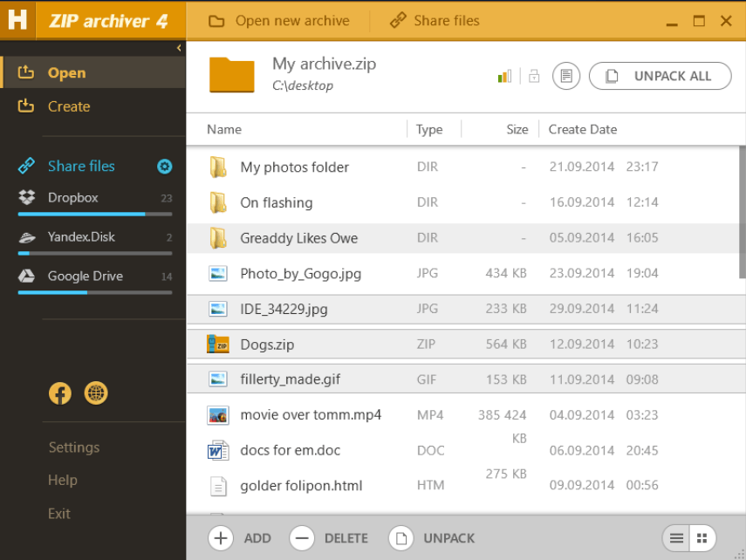Switch to grid view mode
The image size is (746, 560).
703,538
